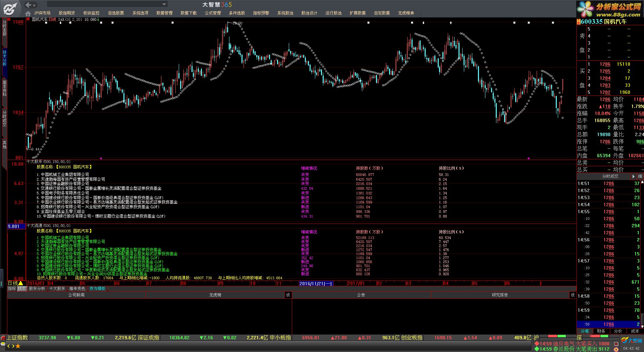This screenshot has height=352, width=644.
Task: Click the 存为模板 button
Action: (x=97, y=289)
